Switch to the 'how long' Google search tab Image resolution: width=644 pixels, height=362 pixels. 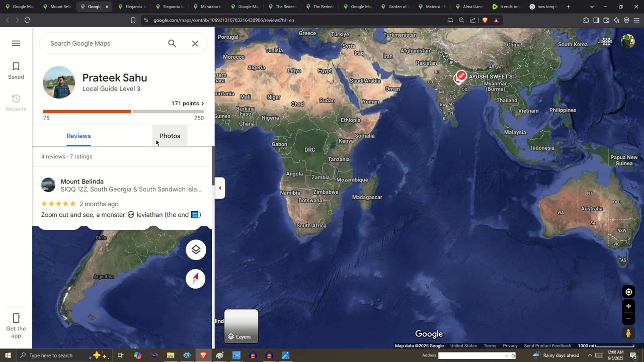(x=543, y=7)
